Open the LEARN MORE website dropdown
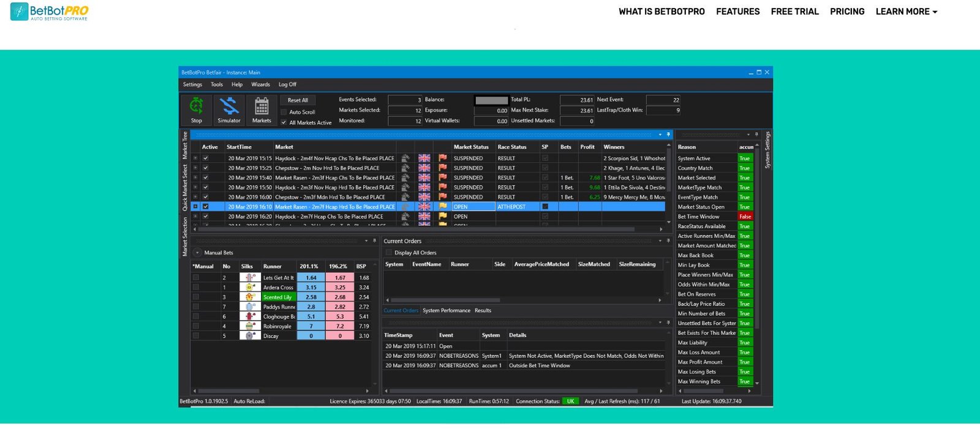The width and height of the screenshot is (980, 429). (907, 12)
